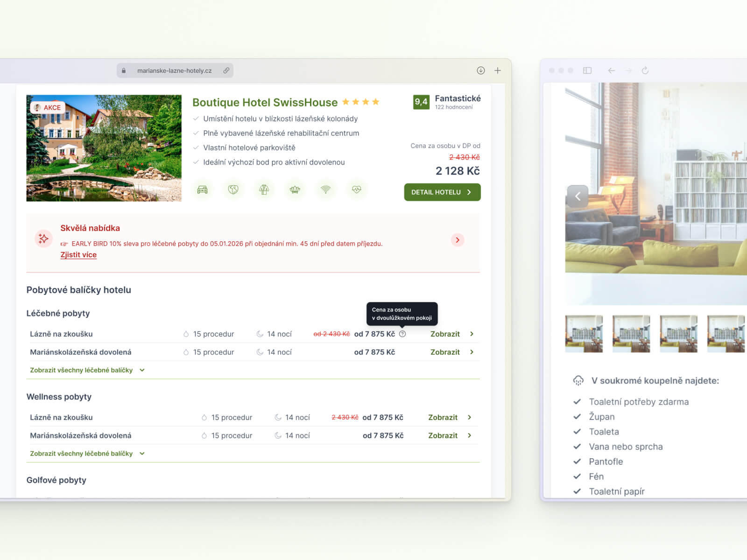The height and width of the screenshot is (560, 747).
Task: Toggle the sidebar icon in right browser window
Action: tap(587, 70)
